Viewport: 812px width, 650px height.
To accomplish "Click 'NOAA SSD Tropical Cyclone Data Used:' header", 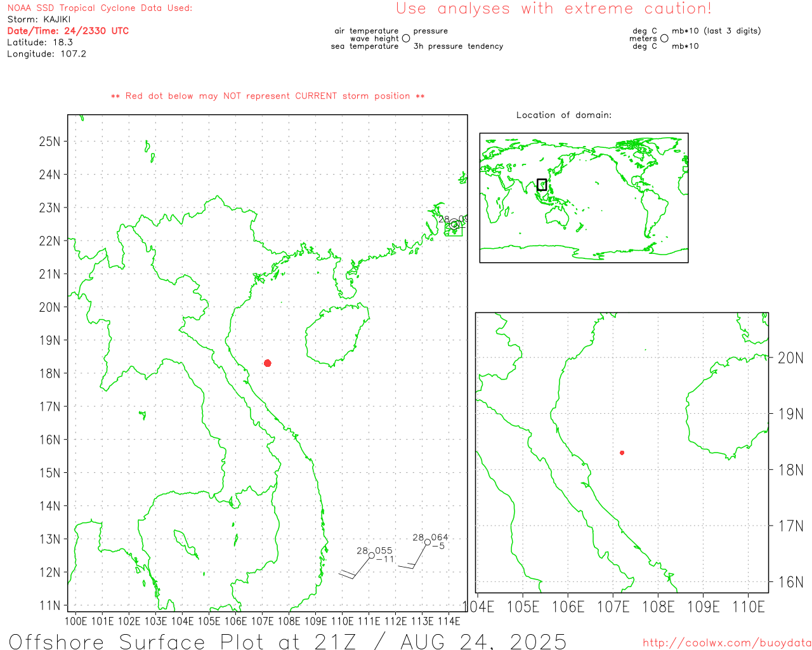I will [100, 8].
